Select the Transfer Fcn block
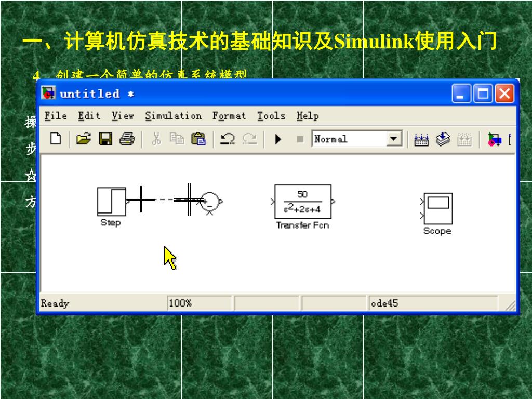 (x=303, y=202)
